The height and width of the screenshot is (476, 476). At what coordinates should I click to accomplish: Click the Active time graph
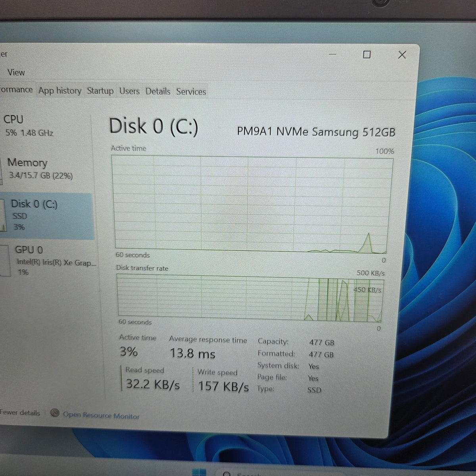[251, 204]
